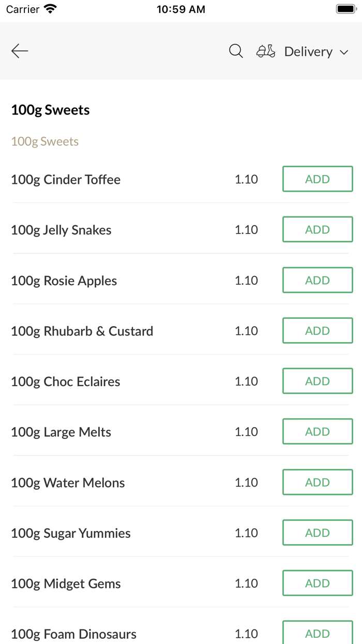The height and width of the screenshot is (644, 362).
Task: Open the 100g Cinder Toffee item
Action: coord(66,180)
